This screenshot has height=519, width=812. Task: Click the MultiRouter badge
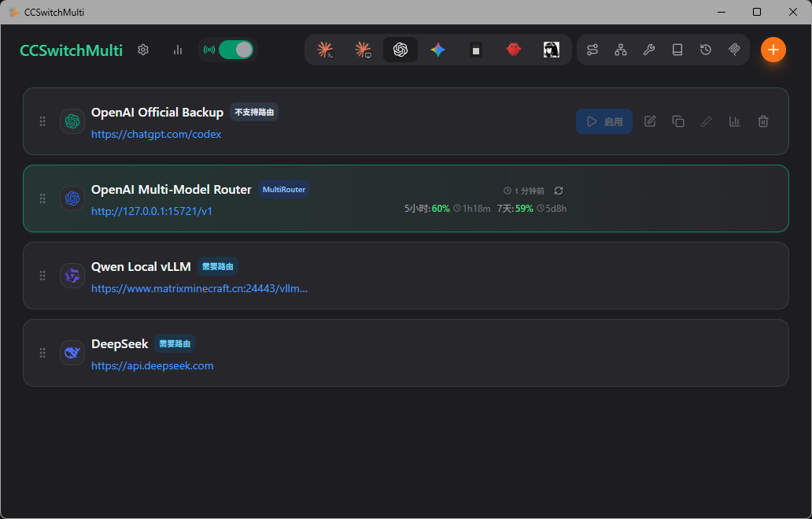point(284,189)
